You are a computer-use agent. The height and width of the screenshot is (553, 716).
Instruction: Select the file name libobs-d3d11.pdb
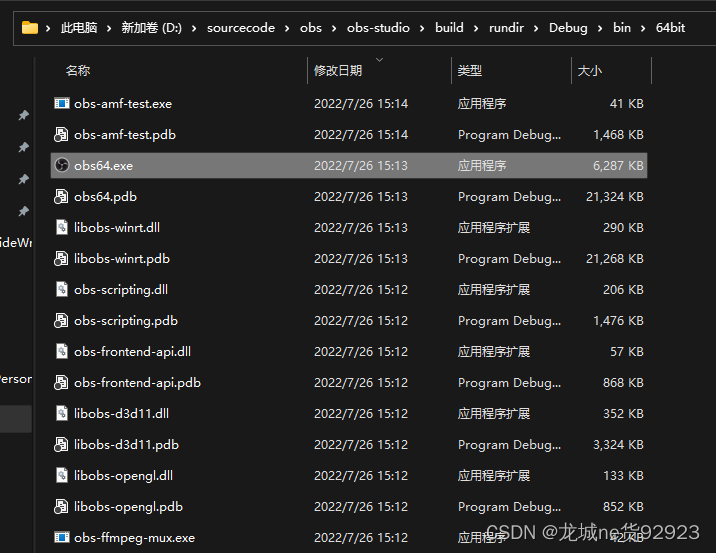[x=126, y=444]
